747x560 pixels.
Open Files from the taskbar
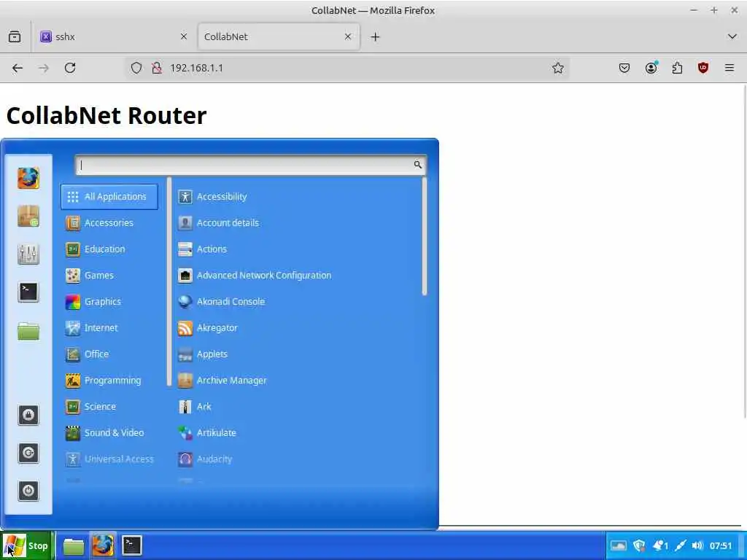[x=74, y=545]
